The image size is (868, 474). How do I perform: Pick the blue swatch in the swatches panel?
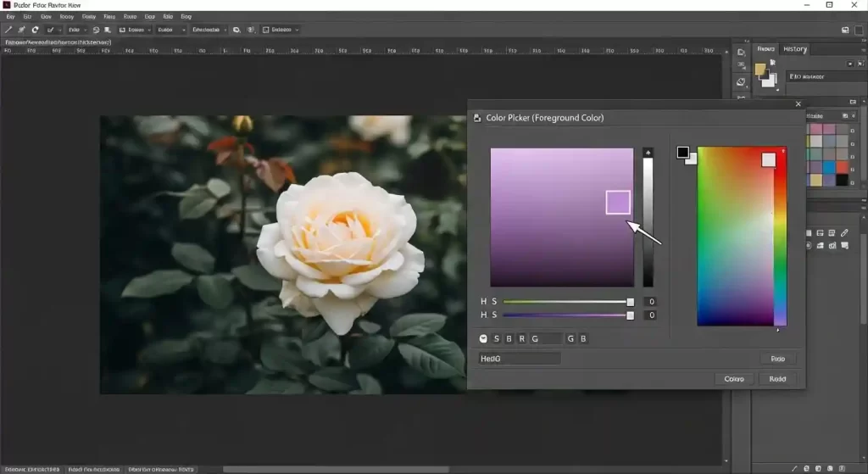829,167
